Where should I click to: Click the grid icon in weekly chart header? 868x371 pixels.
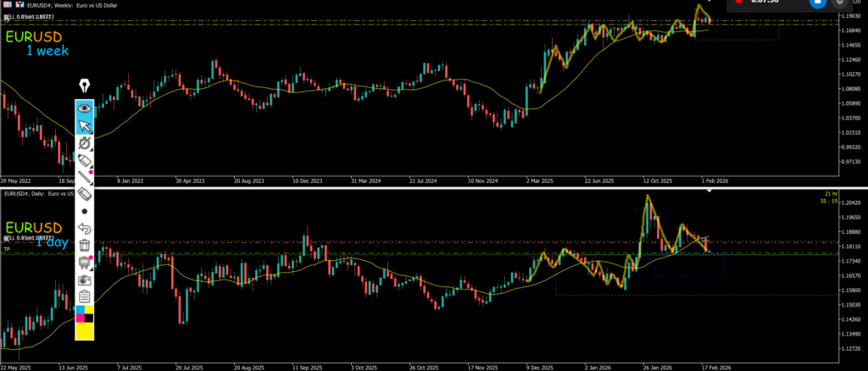click(8, 5)
